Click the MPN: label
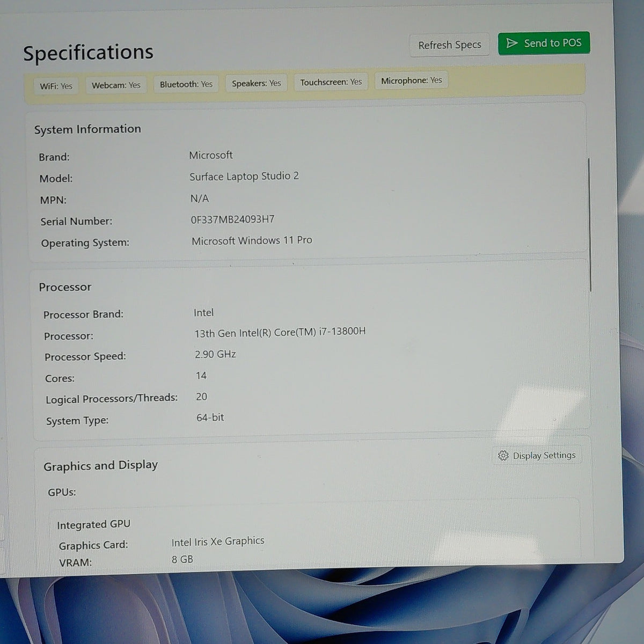 53,200
